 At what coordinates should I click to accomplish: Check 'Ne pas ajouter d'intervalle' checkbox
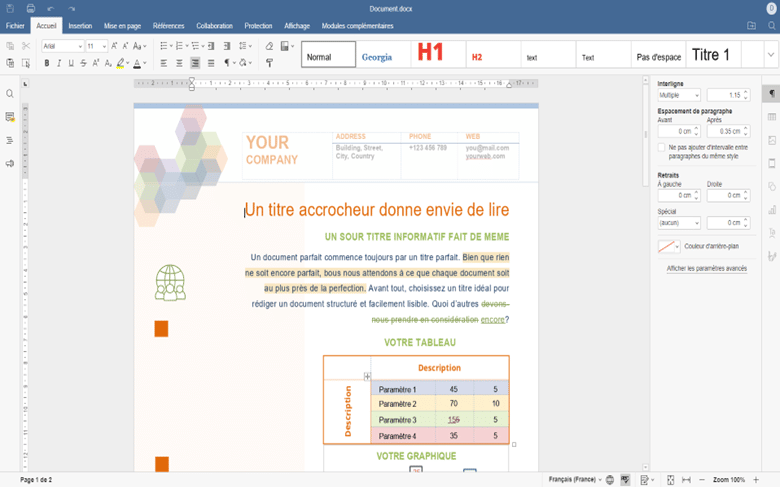pyautogui.click(x=661, y=148)
